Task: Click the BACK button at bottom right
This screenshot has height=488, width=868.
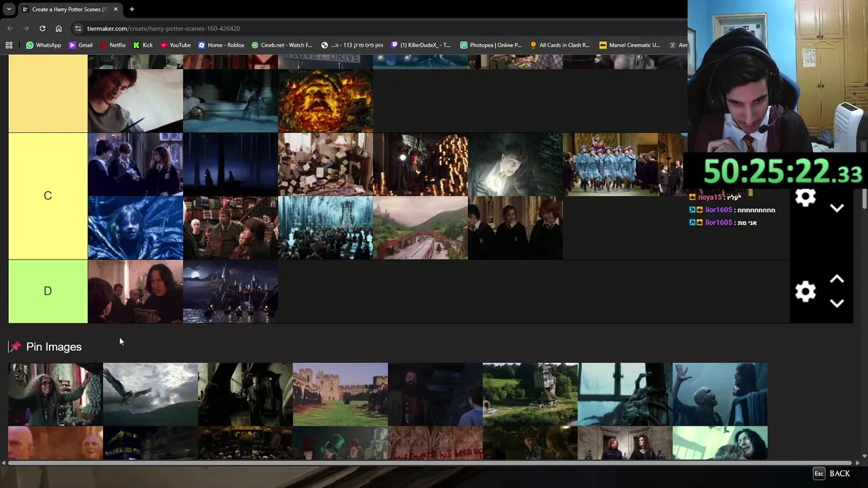Action: pos(831,474)
